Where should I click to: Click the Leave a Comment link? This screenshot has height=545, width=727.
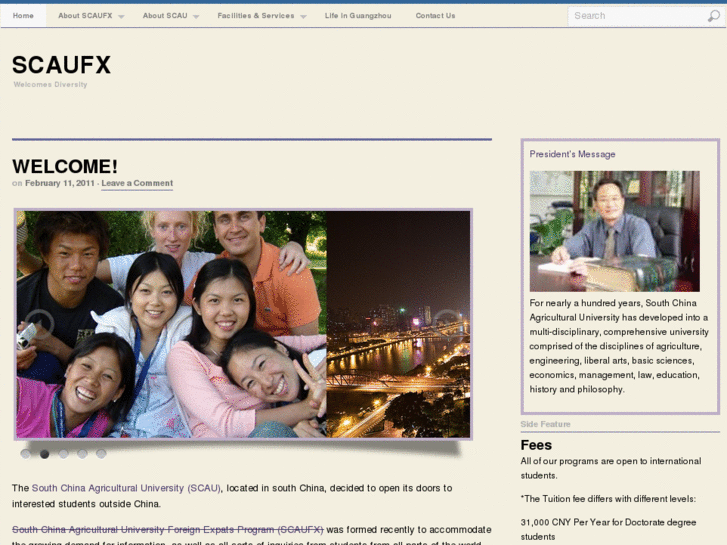(x=137, y=183)
